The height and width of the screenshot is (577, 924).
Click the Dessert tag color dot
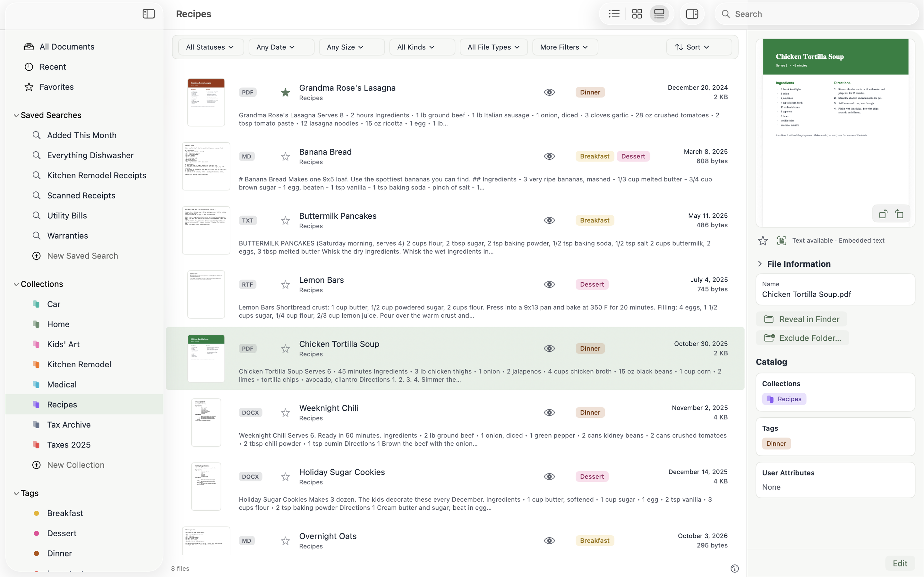[x=36, y=533]
